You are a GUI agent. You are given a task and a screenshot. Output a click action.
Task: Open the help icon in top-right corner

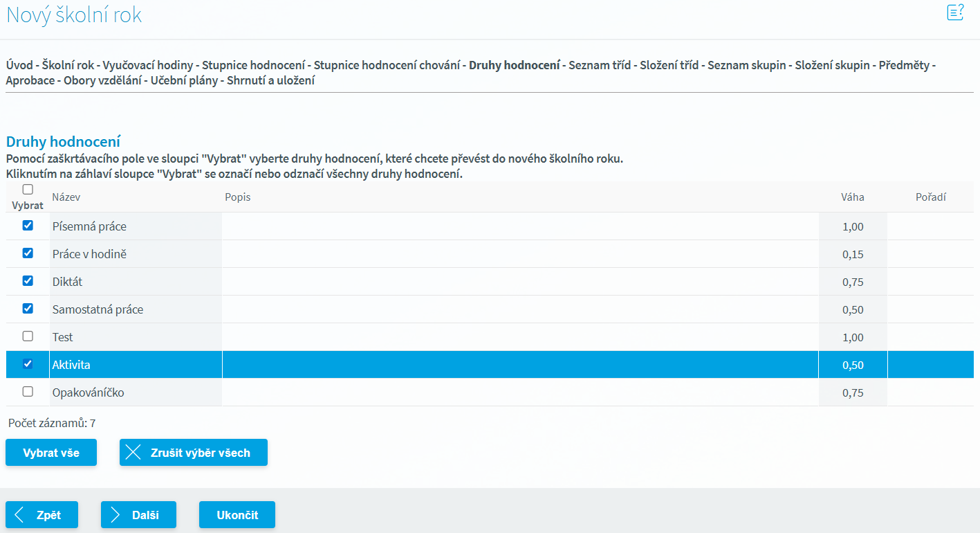955,12
